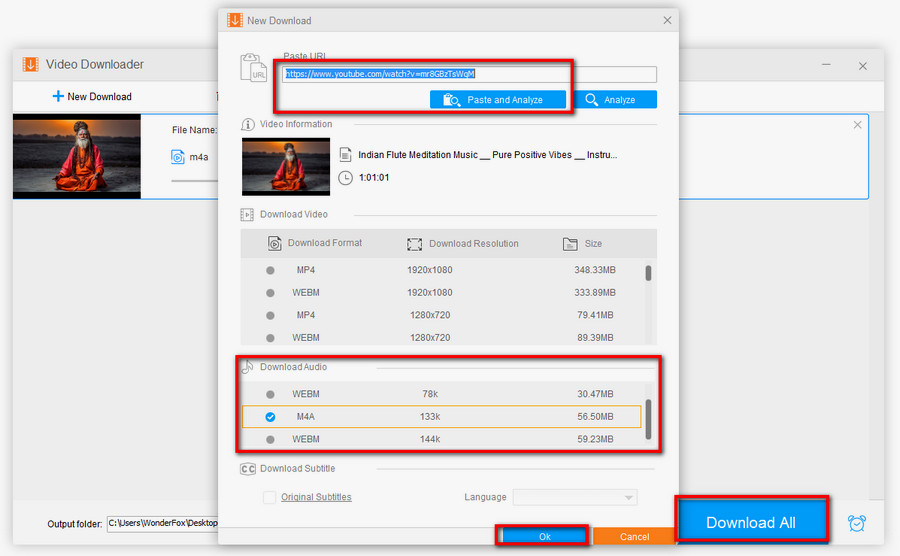This screenshot has width=900, height=556.
Task: Select the WEBM 144k audio option
Action: 270,439
